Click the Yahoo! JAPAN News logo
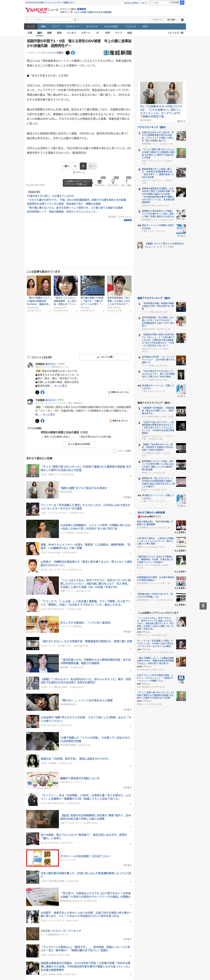 point(42,10)
